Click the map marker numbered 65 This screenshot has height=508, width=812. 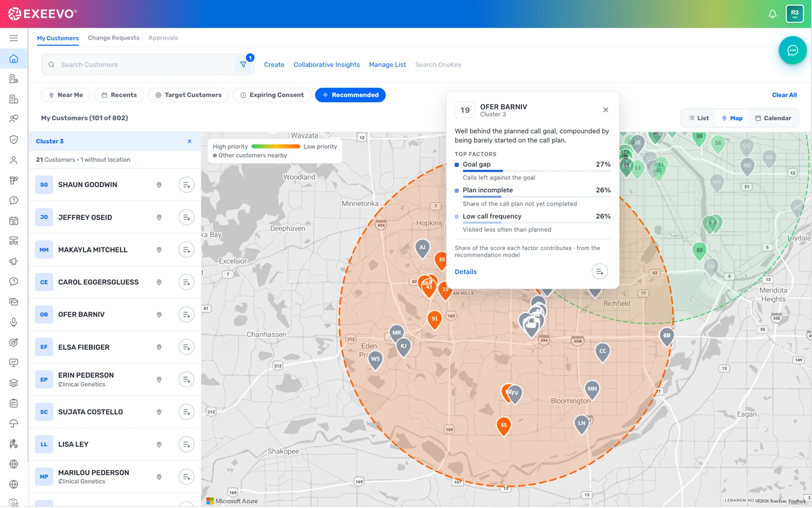coord(503,426)
